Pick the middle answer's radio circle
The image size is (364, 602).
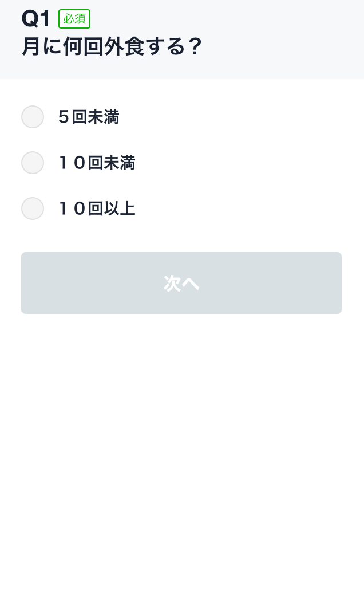tap(33, 163)
